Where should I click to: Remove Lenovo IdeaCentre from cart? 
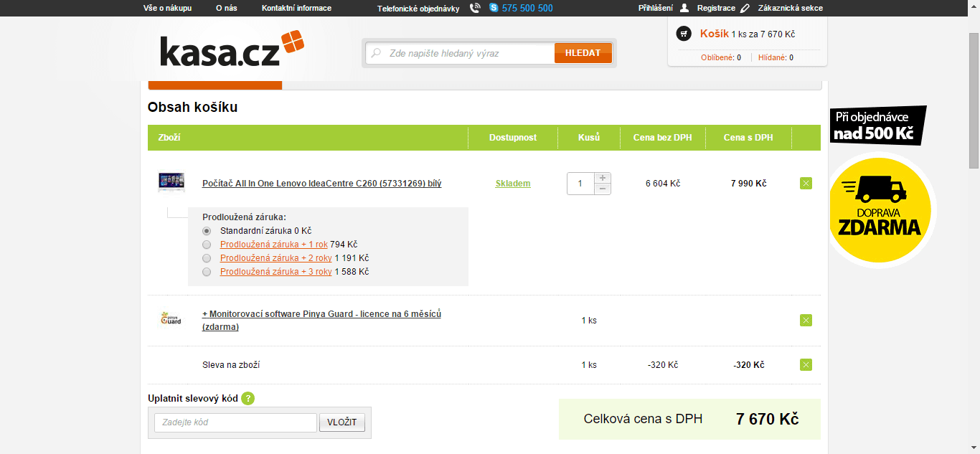[806, 184]
